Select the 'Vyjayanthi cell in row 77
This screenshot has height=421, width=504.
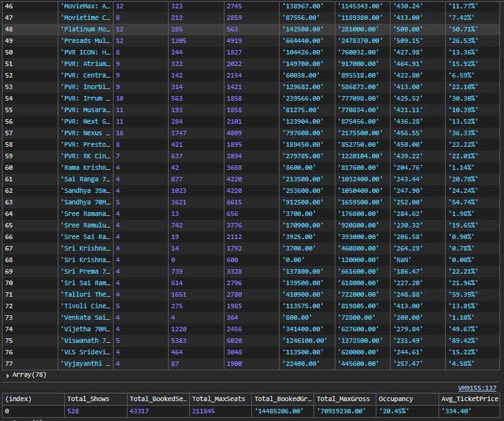(85, 363)
